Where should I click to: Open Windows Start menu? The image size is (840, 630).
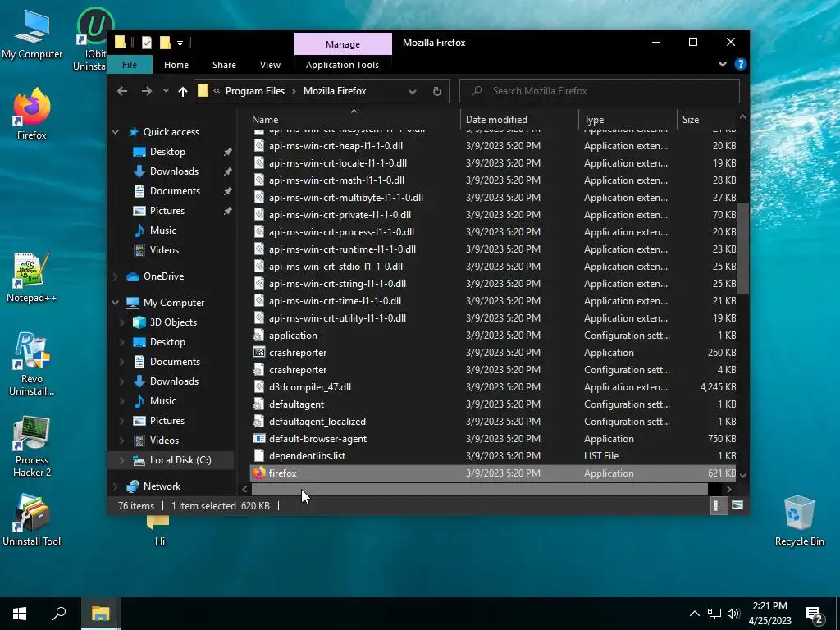(20, 614)
